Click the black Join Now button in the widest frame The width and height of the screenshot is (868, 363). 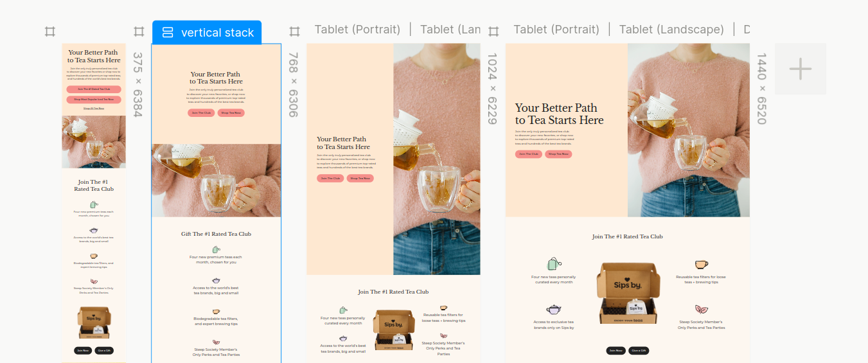click(x=616, y=350)
